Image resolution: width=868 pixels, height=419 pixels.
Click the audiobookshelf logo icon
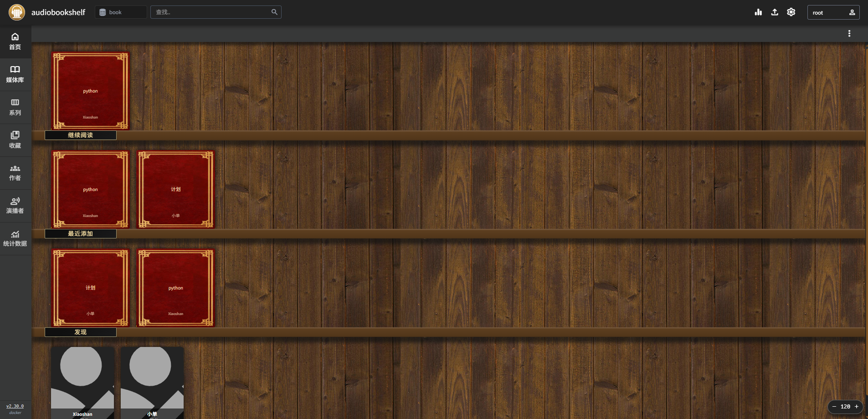tap(17, 12)
